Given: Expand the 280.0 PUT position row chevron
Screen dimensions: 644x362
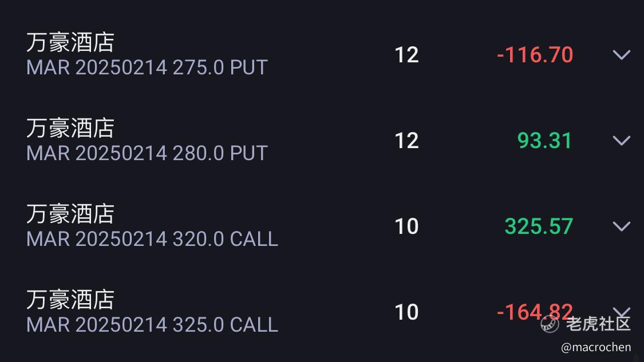Looking at the screenshot, I should click(622, 140).
